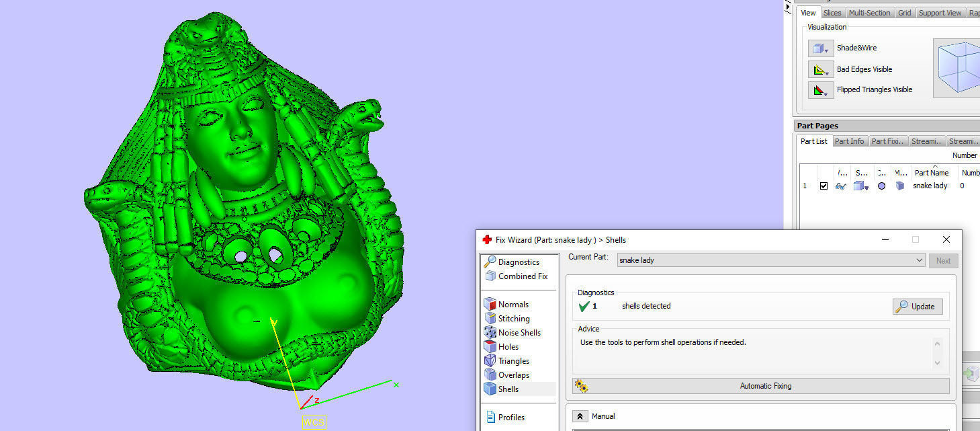The width and height of the screenshot is (980, 431).
Task: Open the Part Info tab
Action: click(849, 141)
